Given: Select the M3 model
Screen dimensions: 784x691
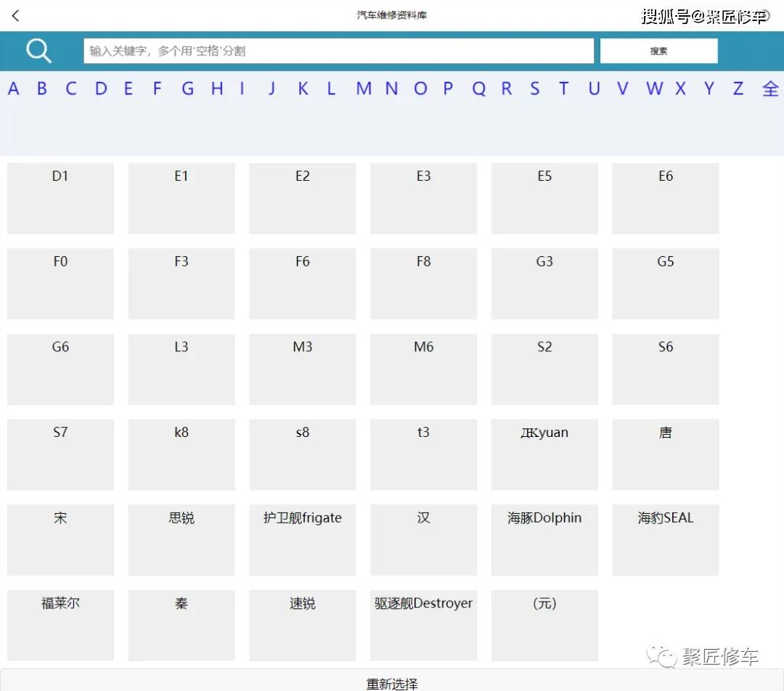Looking at the screenshot, I should [x=303, y=369].
